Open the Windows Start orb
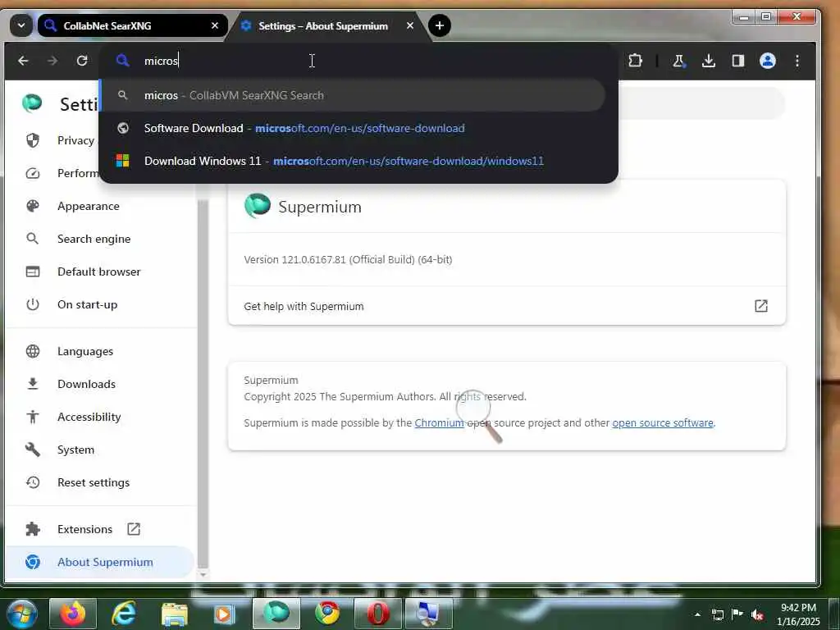This screenshot has width=840, height=630. pos(21,614)
